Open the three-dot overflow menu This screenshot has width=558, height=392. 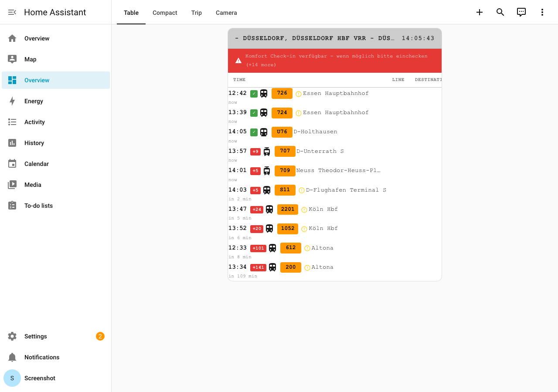542,12
